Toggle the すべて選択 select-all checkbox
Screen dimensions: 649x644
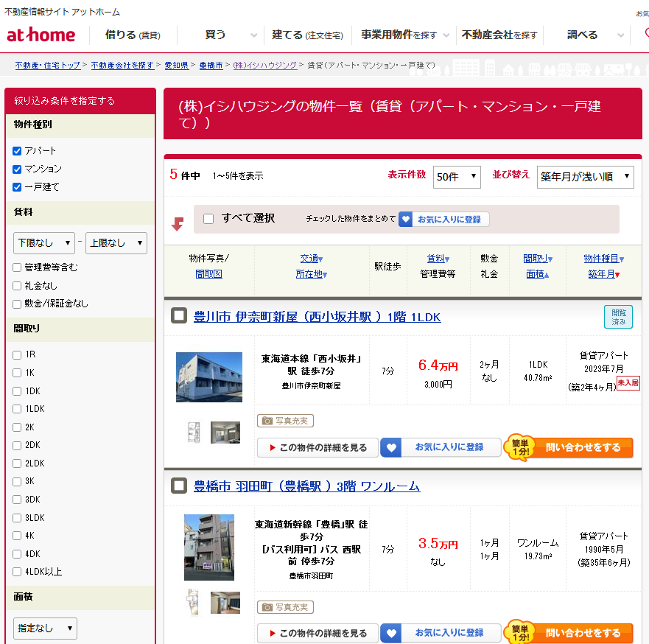(x=208, y=218)
